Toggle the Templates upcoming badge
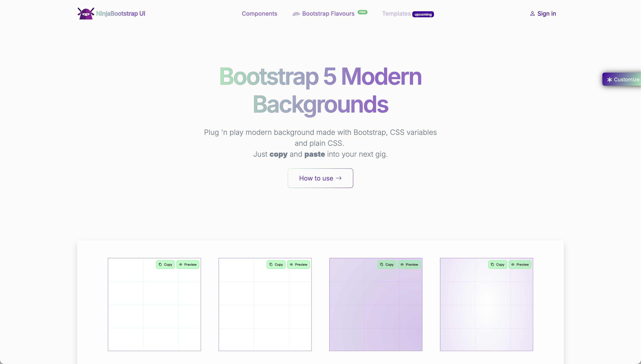Viewport: 641px width, 364px height. (x=423, y=14)
